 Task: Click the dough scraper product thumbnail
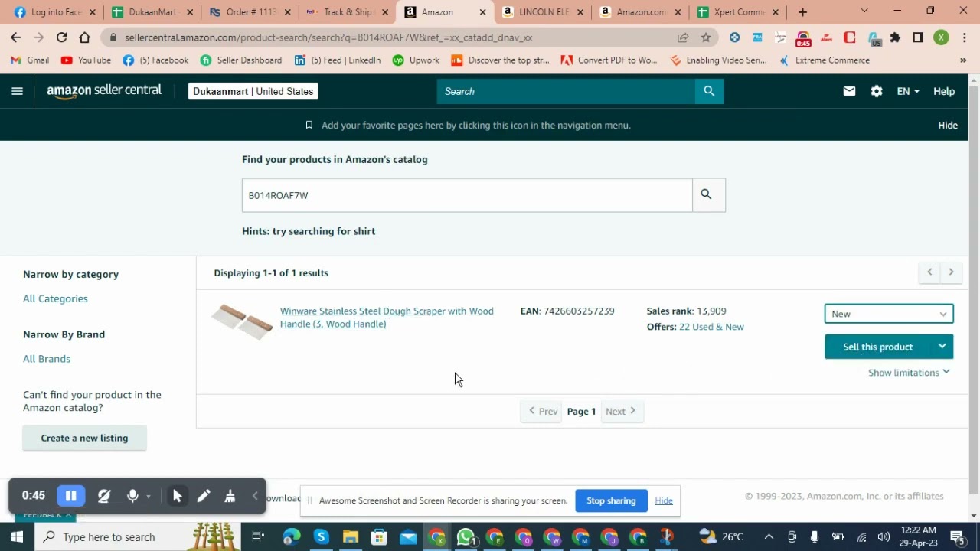pyautogui.click(x=242, y=321)
